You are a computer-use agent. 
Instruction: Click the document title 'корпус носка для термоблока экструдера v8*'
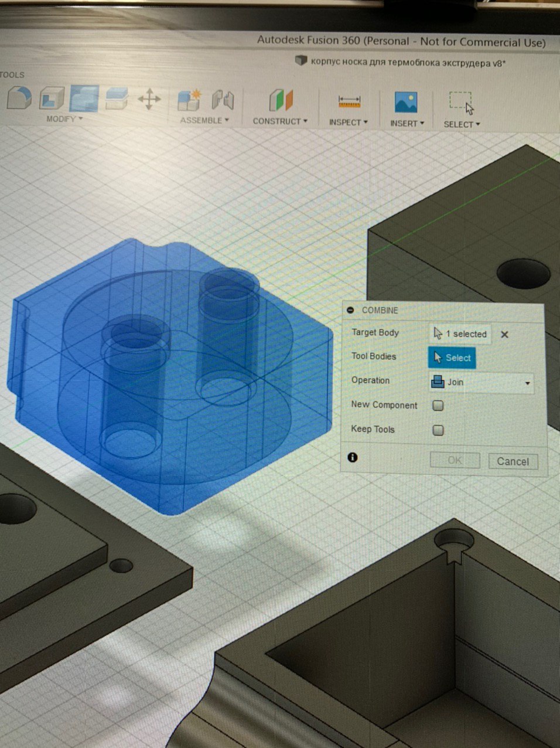408,62
